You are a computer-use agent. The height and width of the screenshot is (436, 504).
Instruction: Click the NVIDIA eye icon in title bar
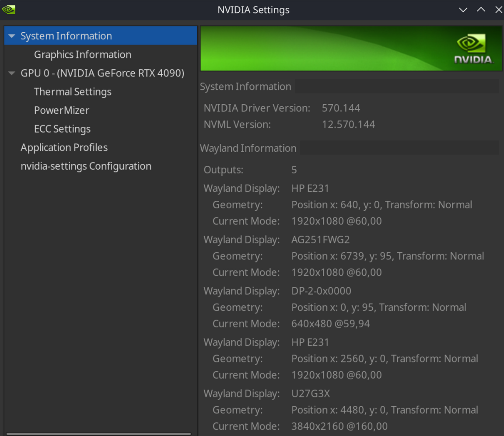click(8, 9)
